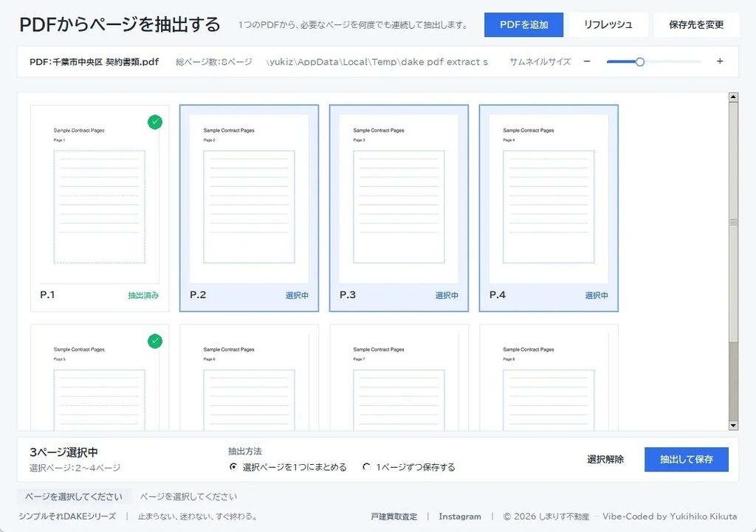The height and width of the screenshot is (532, 756).
Task: Click シンプルそれDAKEシリーズ footer text
Action: (x=67, y=516)
